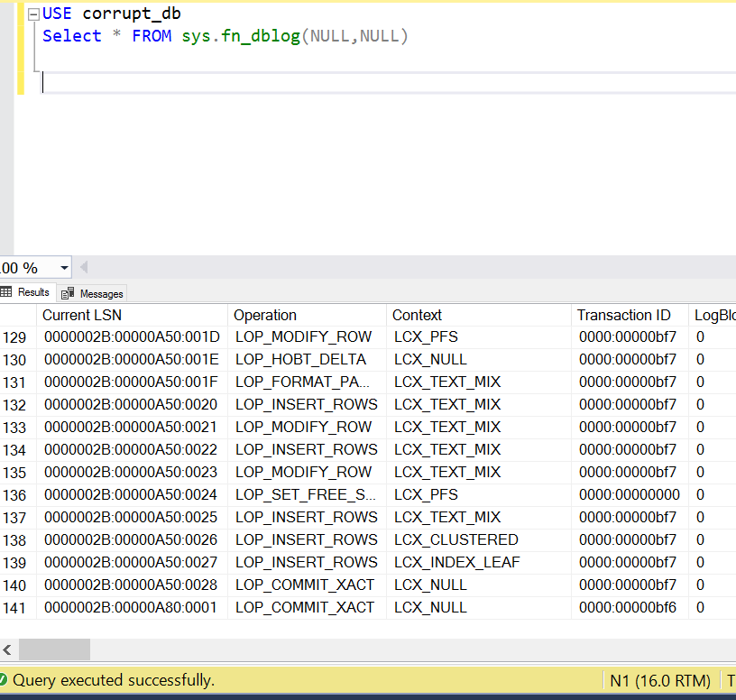
Task: Click the 'sys.fn_dblog' text in query
Action: (x=241, y=36)
